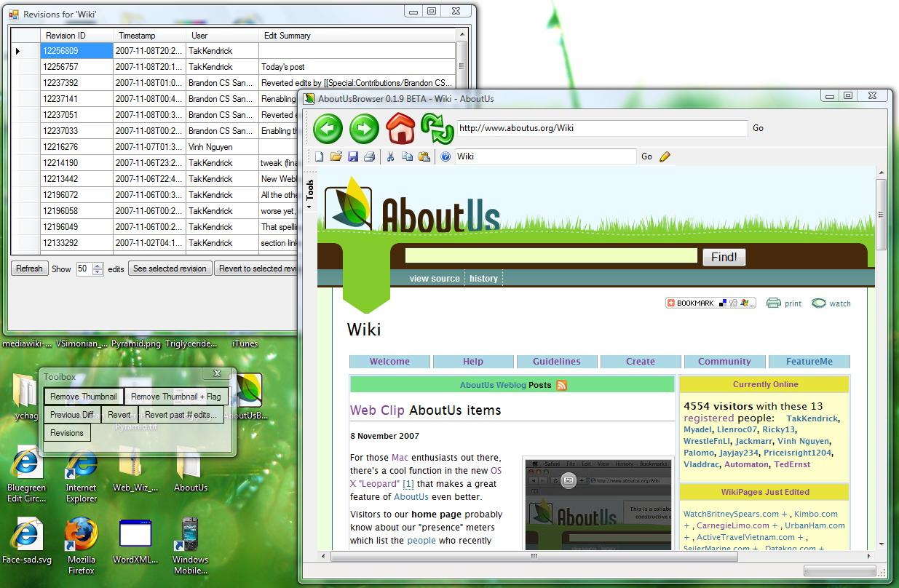Click the Print icon in browser toolbar
Screen dimensions: 899x588
[369, 156]
